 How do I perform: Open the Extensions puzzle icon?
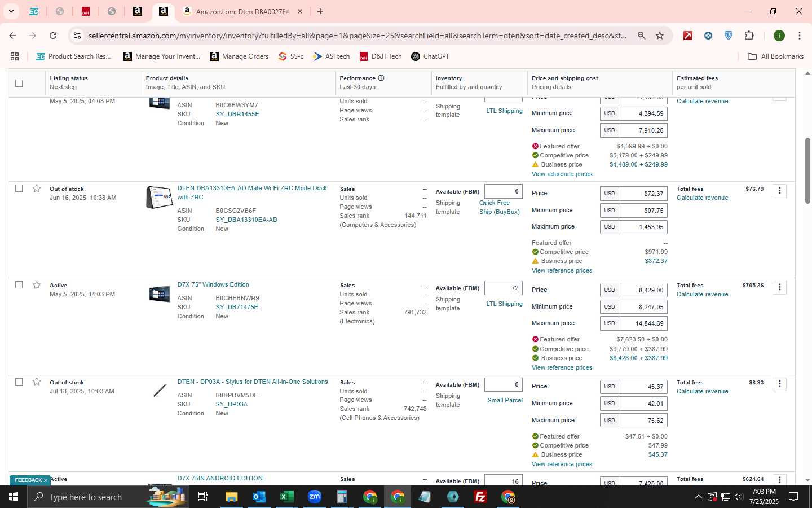[749, 36]
